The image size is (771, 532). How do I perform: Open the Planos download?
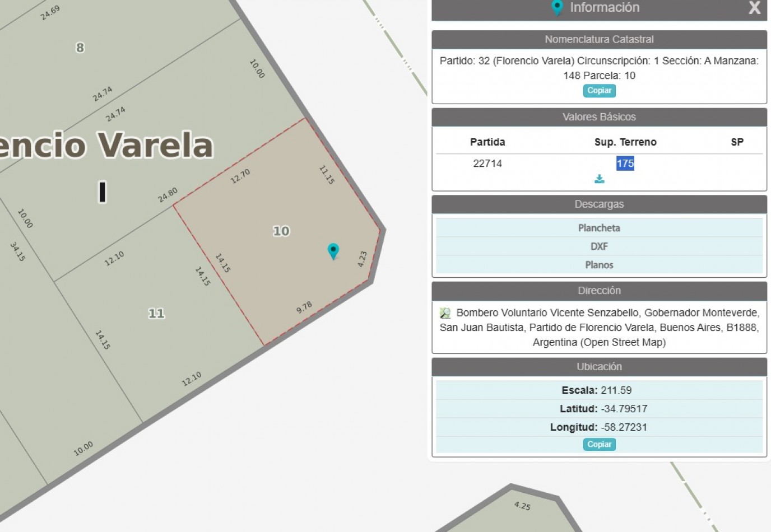pos(599,264)
